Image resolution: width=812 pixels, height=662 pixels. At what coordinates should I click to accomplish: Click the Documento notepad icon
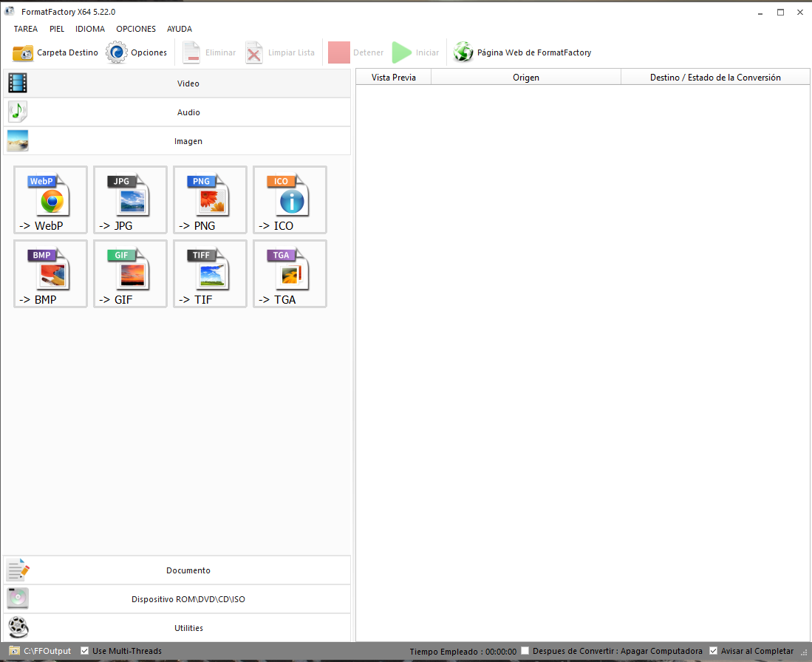18,570
